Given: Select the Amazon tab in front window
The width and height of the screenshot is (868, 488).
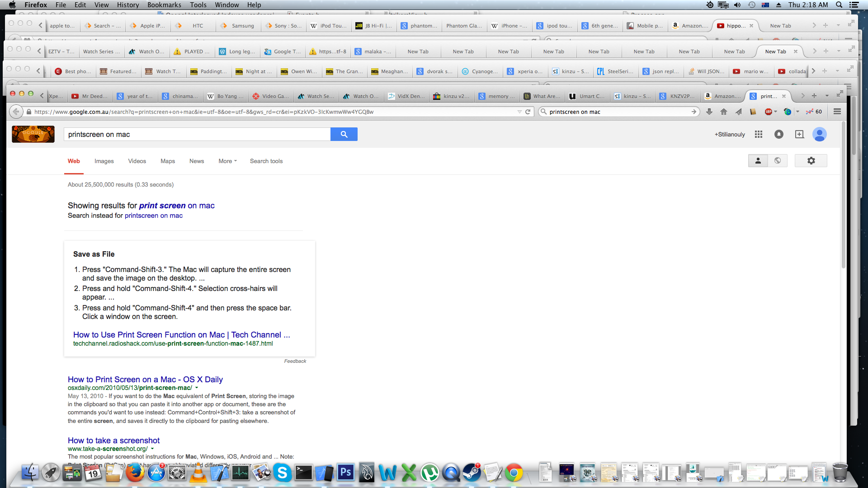Looking at the screenshot, I should (723, 96).
